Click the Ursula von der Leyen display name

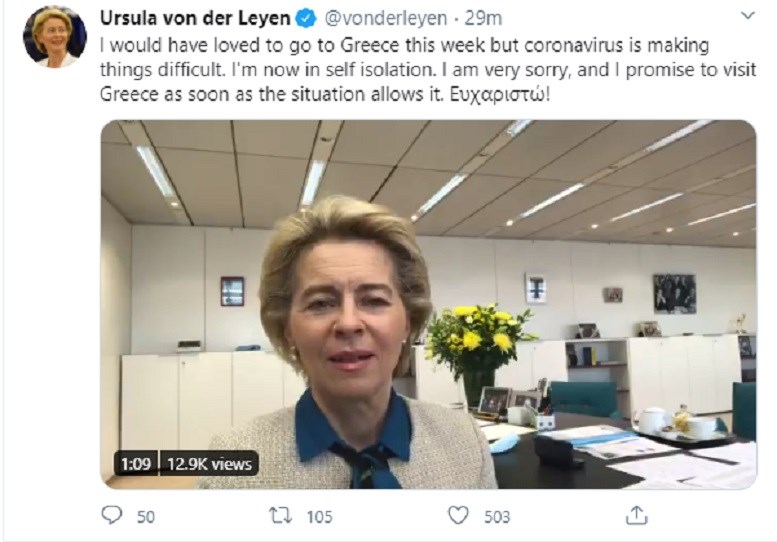[195, 18]
